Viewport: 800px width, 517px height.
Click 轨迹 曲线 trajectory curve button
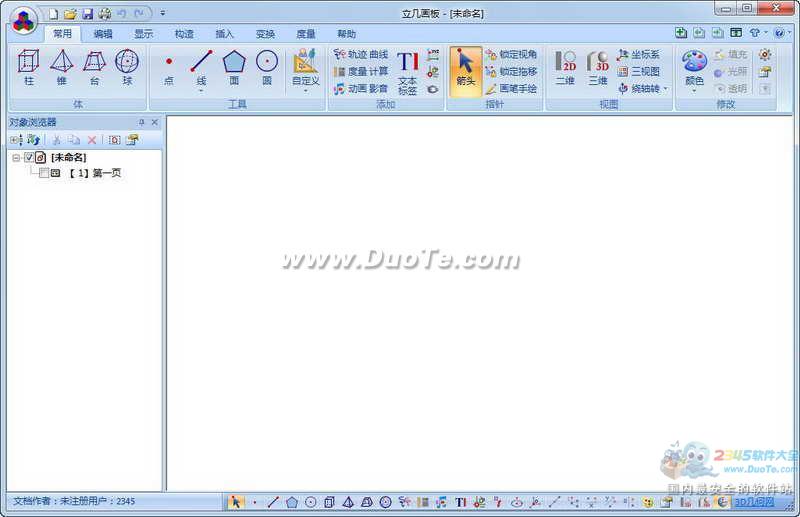pyautogui.click(x=361, y=54)
